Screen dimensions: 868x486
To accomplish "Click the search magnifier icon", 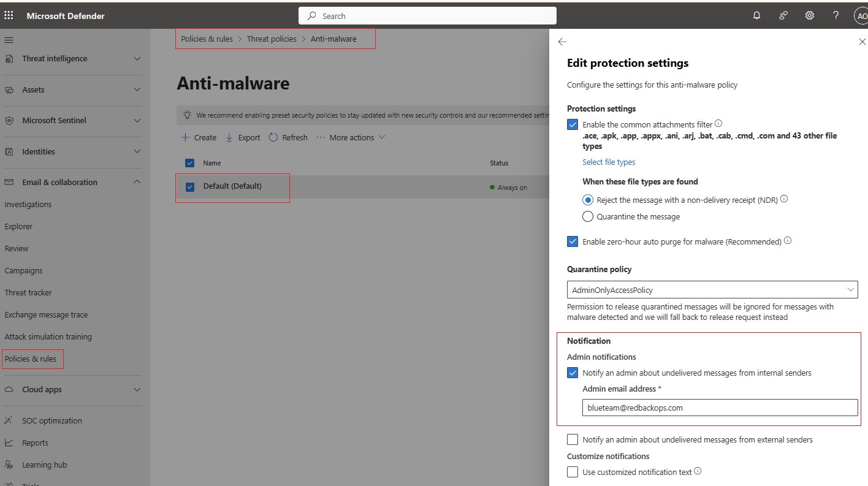I will tap(312, 16).
